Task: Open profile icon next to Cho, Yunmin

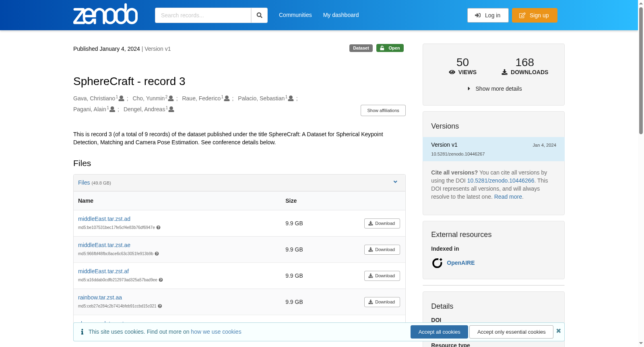Action: pyautogui.click(x=171, y=98)
